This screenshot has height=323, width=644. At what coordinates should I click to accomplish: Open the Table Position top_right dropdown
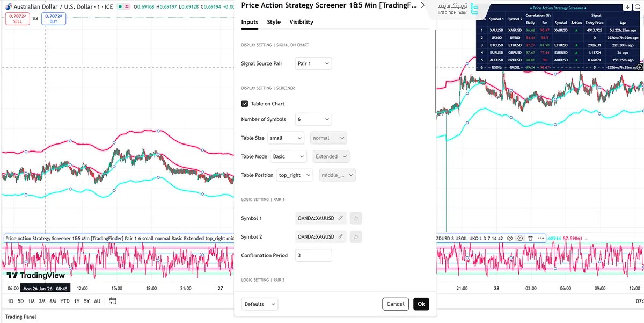tap(295, 175)
